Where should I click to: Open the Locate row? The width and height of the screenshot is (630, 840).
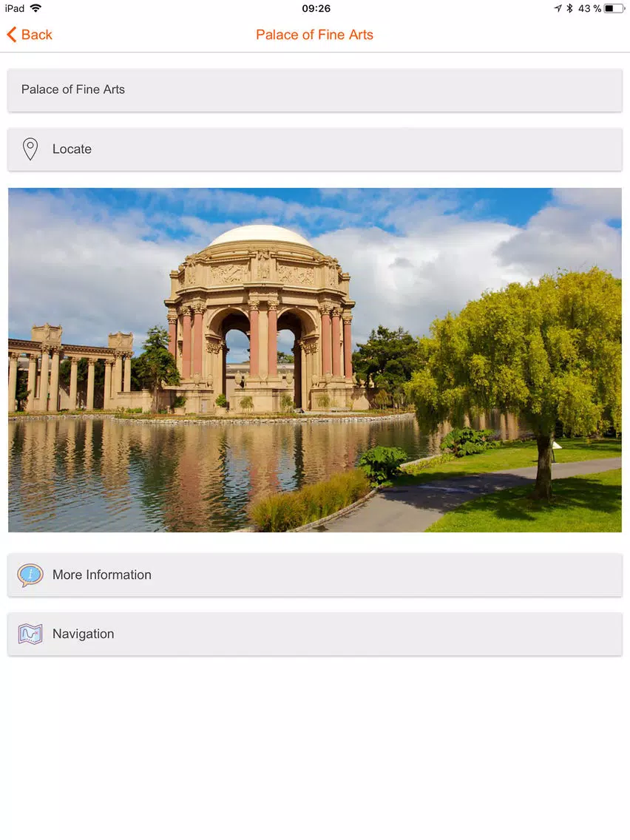pyautogui.click(x=315, y=149)
